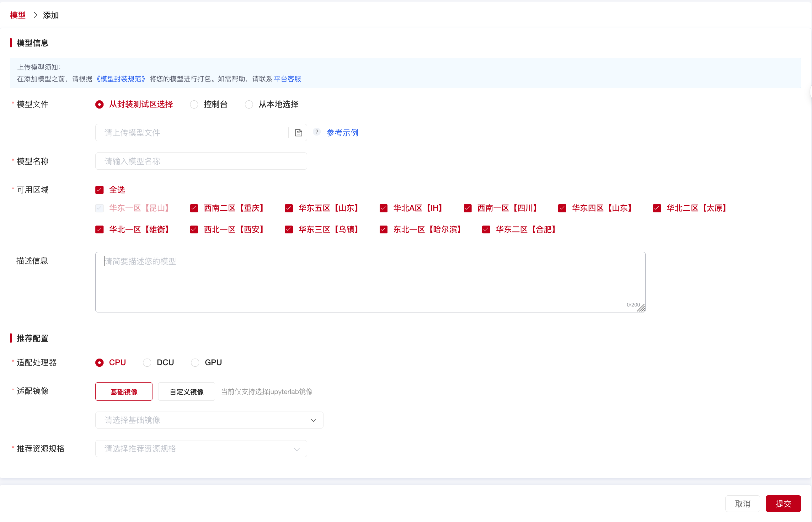812x522 pixels.
Task: Click the 参考示例 link
Action: 342,132
